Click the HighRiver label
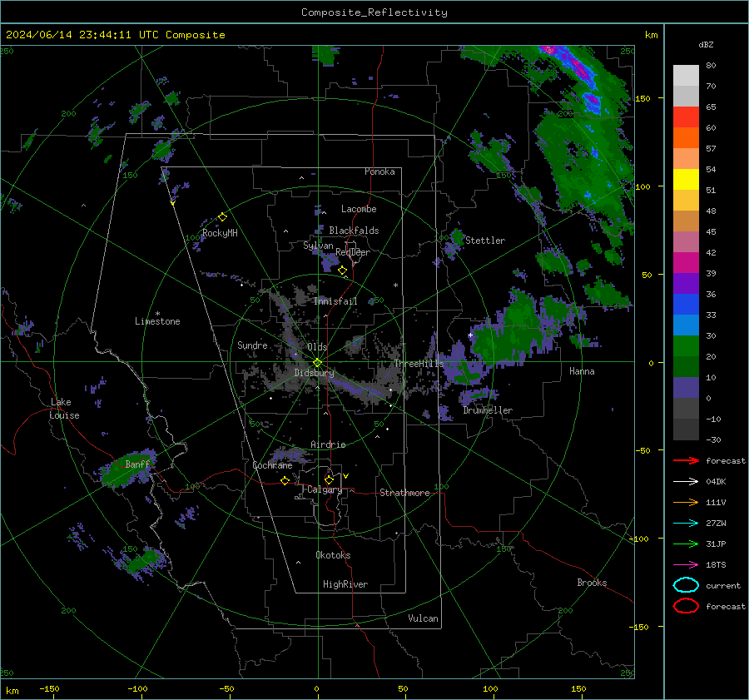 pos(345,584)
